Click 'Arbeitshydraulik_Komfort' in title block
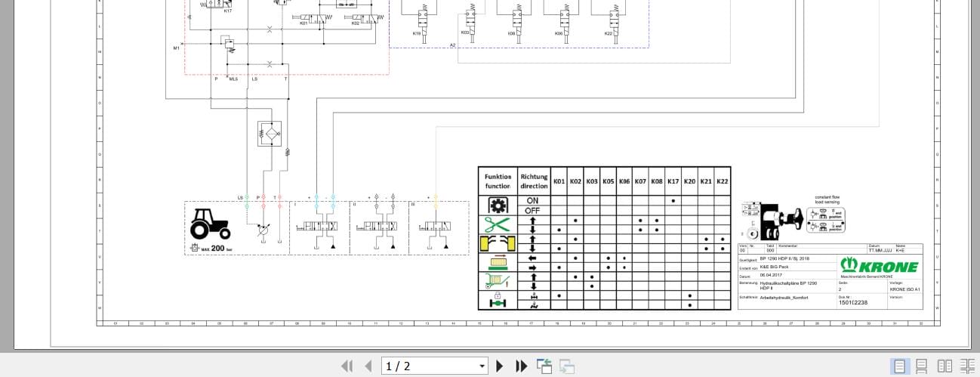 click(784, 298)
